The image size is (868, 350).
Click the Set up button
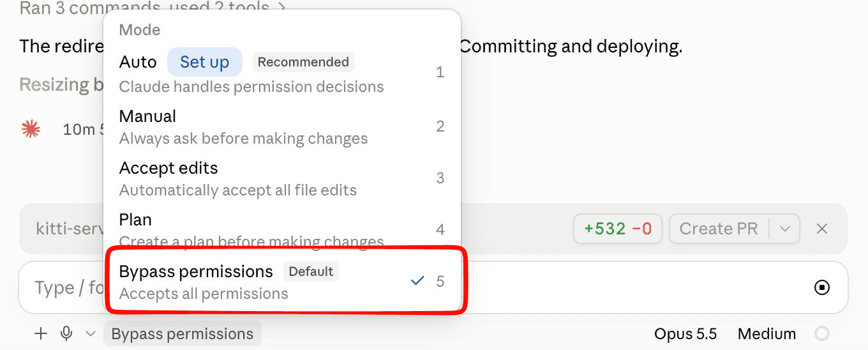point(205,62)
